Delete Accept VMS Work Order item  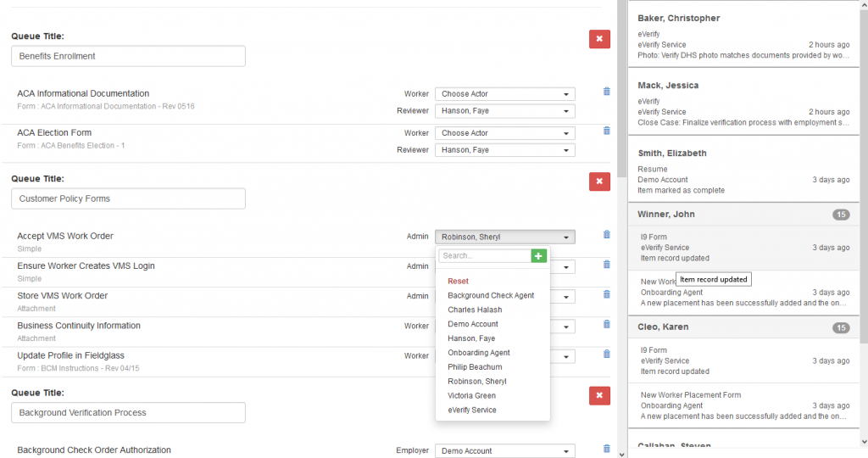[x=606, y=235]
